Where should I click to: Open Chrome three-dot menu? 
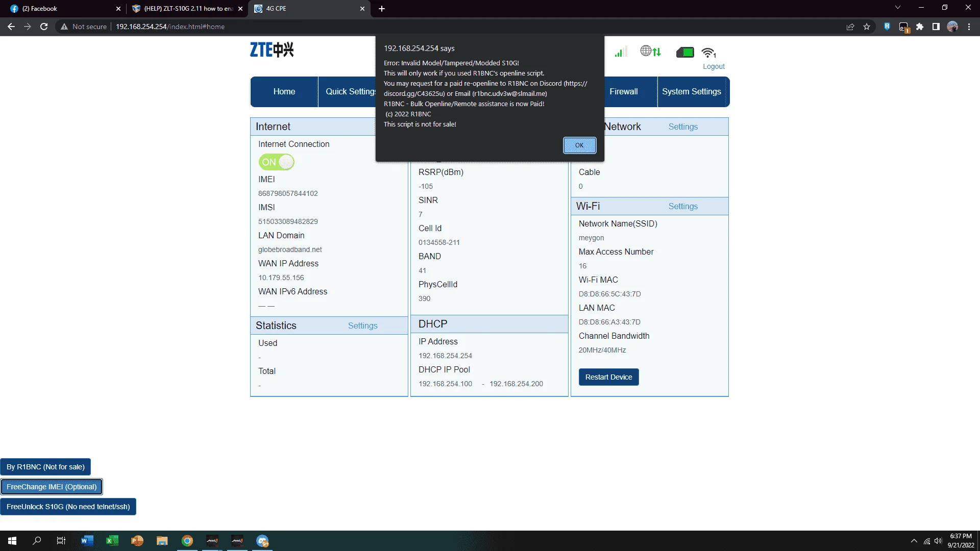969,27
